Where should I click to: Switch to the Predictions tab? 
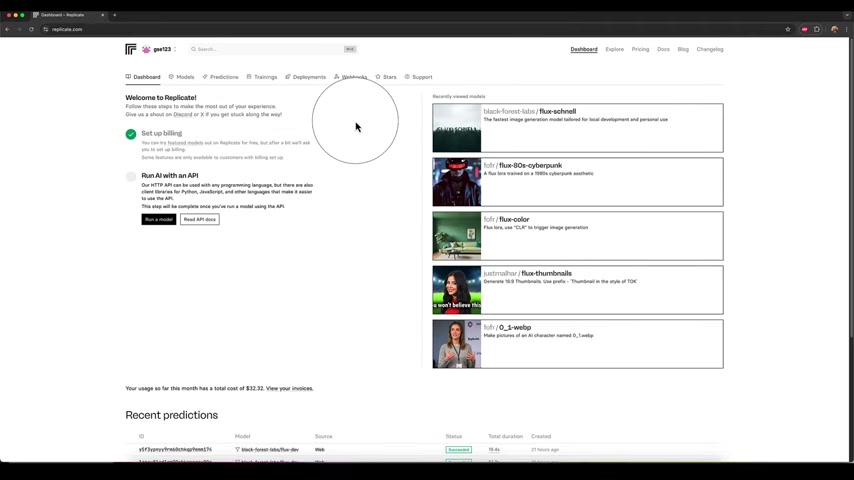coord(220,77)
